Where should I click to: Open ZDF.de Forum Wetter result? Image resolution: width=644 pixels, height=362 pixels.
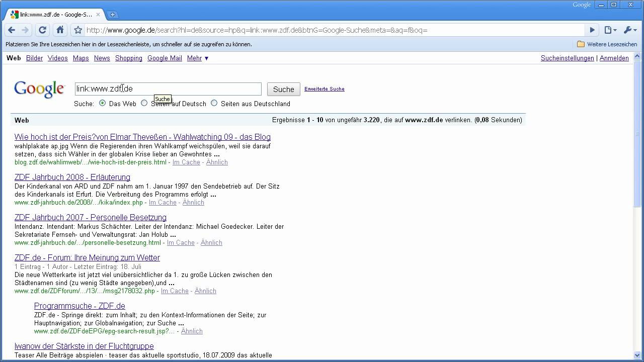tap(87, 257)
